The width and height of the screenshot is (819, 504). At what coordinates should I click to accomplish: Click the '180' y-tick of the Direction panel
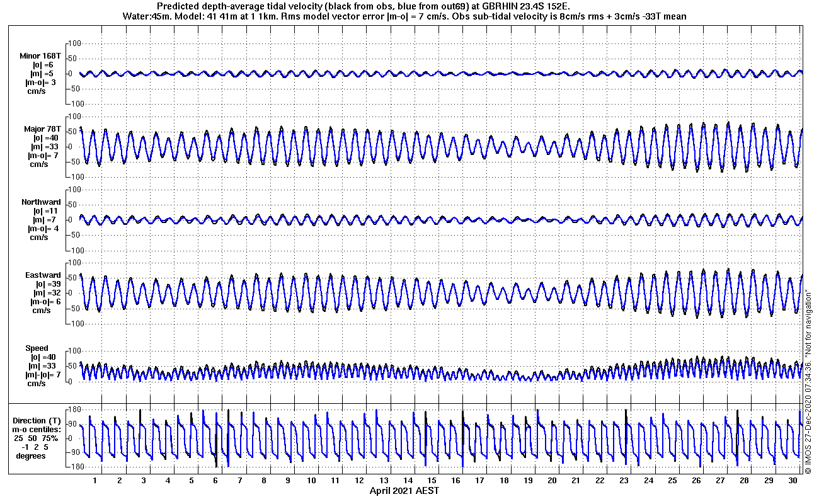click(76, 409)
